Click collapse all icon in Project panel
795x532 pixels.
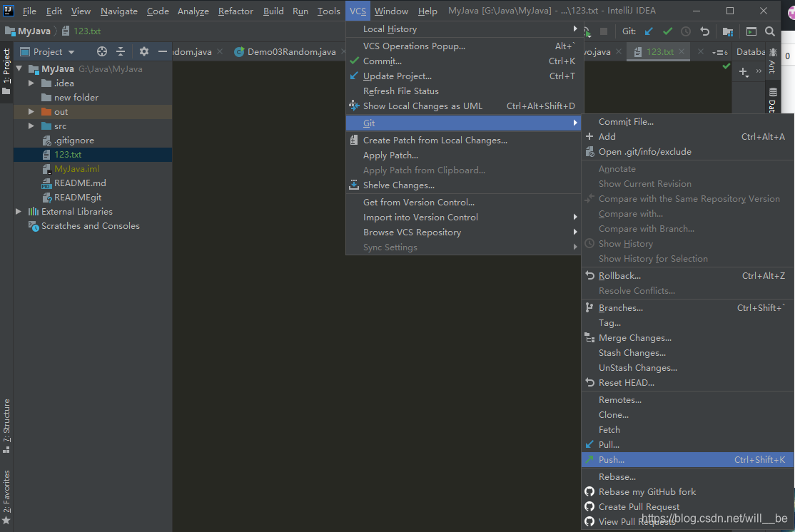[121, 51]
